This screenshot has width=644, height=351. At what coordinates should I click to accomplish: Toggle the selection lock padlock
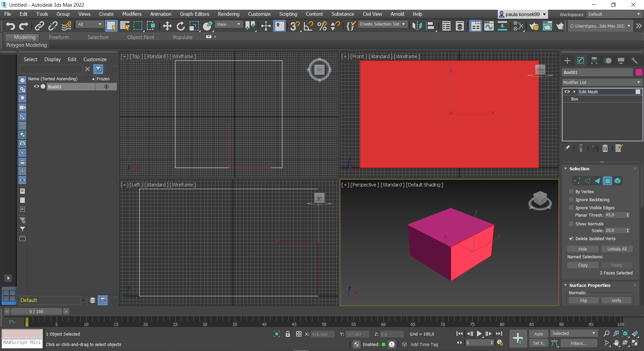288,334
